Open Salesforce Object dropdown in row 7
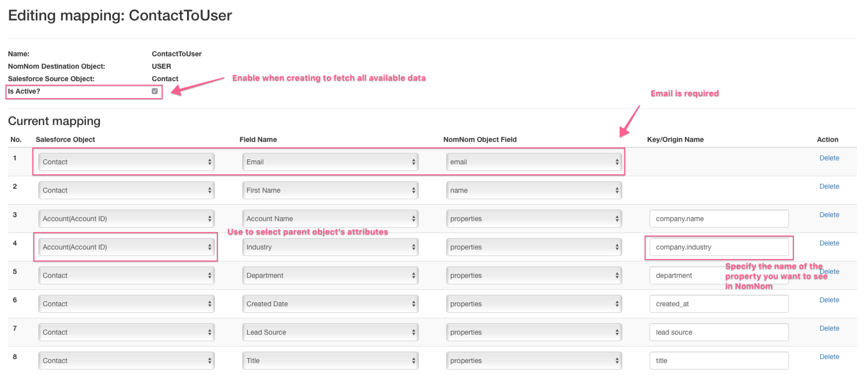 (126, 332)
